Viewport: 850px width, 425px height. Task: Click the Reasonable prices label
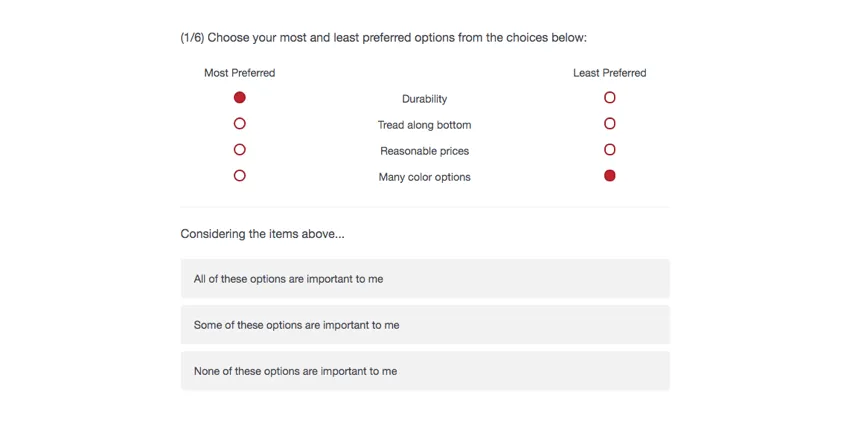[425, 151]
